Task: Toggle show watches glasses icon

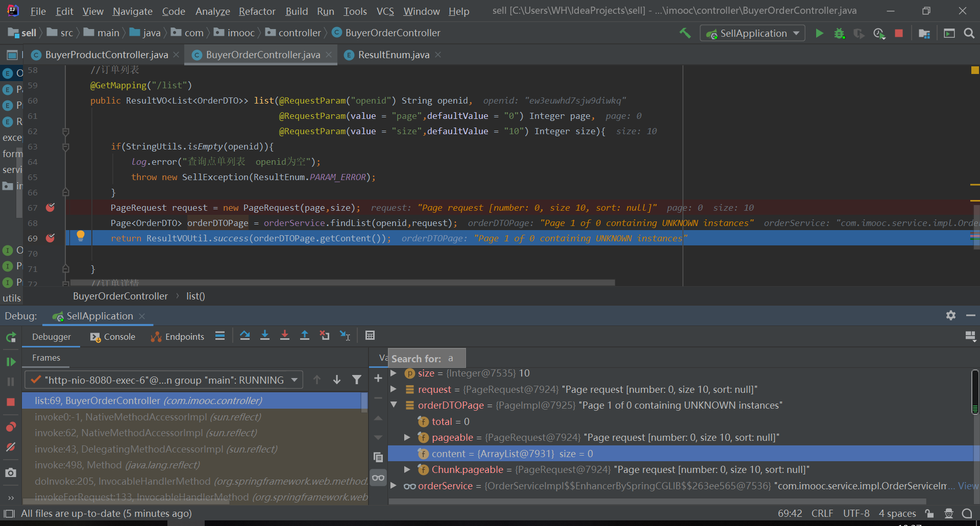Action: point(378,478)
